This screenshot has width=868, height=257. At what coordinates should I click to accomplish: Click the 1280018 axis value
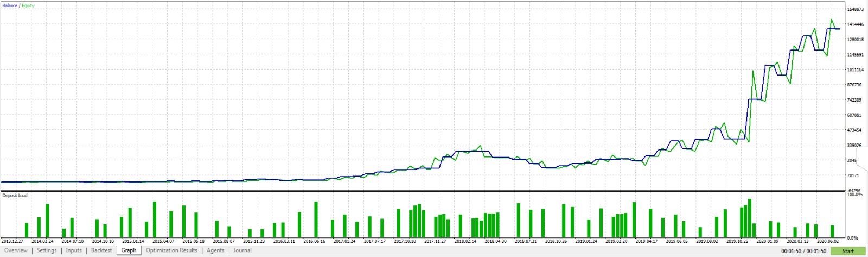click(856, 40)
